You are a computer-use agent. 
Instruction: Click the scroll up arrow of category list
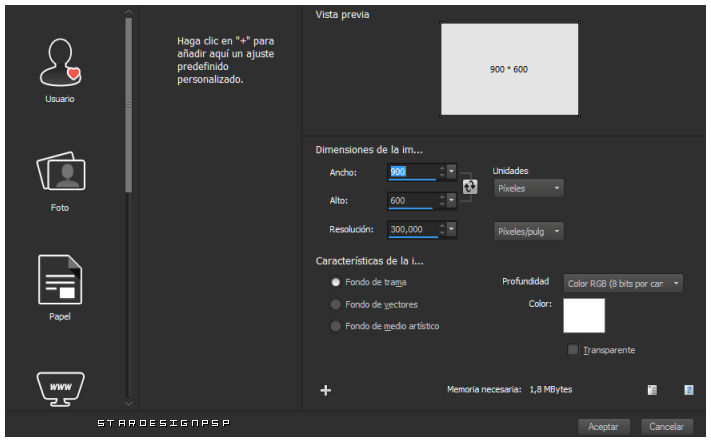(129, 12)
